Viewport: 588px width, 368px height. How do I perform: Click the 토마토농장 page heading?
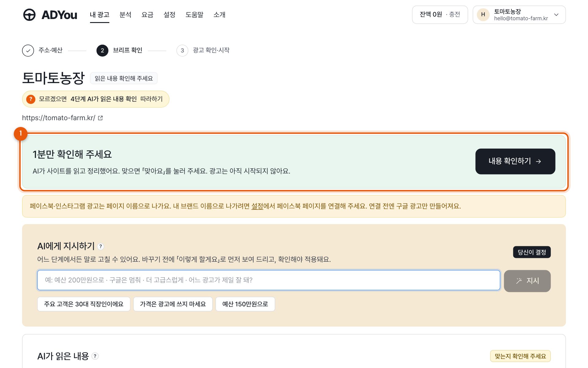[x=53, y=78]
